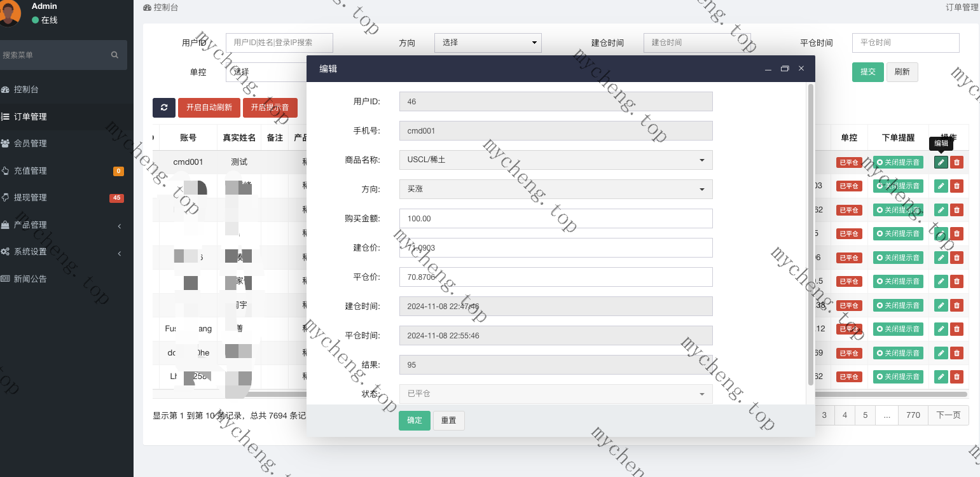Image resolution: width=980 pixels, height=477 pixels.
Task: Click the dark refresh icon button
Action: pyautogui.click(x=164, y=107)
